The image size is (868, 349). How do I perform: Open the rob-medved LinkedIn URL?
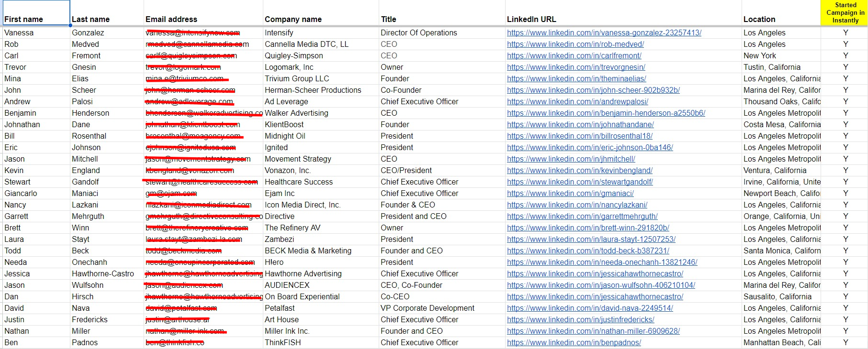(x=575, y=44)
